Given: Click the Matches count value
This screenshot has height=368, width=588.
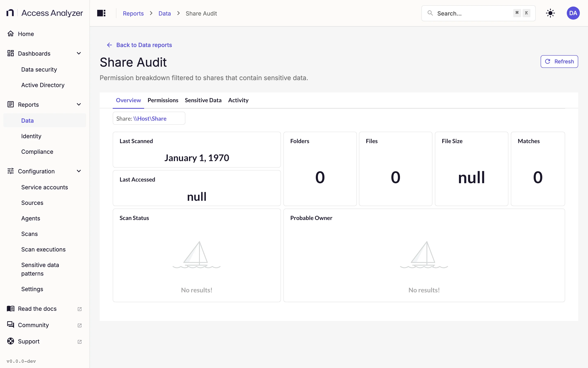Looking at the screenshot, I should (x=538, y=177).
